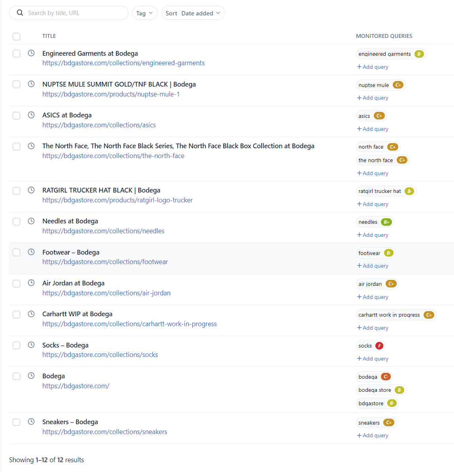Click the search by title, URL field

[x=69, y=13]
